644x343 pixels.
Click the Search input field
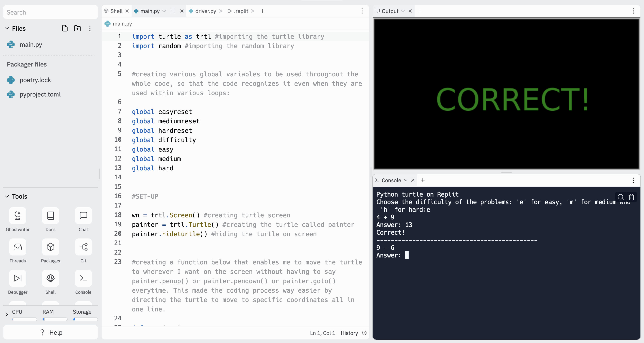pyautogui.click(x=51, y=12)
